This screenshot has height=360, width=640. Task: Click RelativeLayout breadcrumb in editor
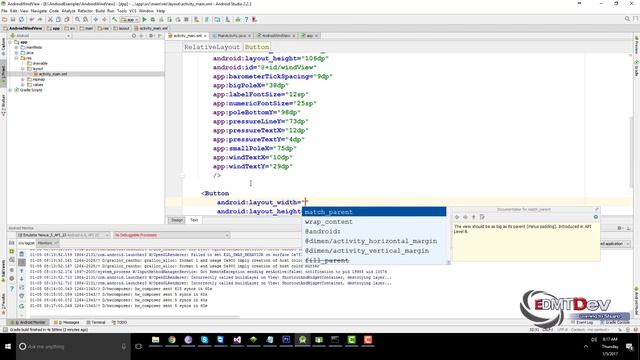(x=212, y=47)
